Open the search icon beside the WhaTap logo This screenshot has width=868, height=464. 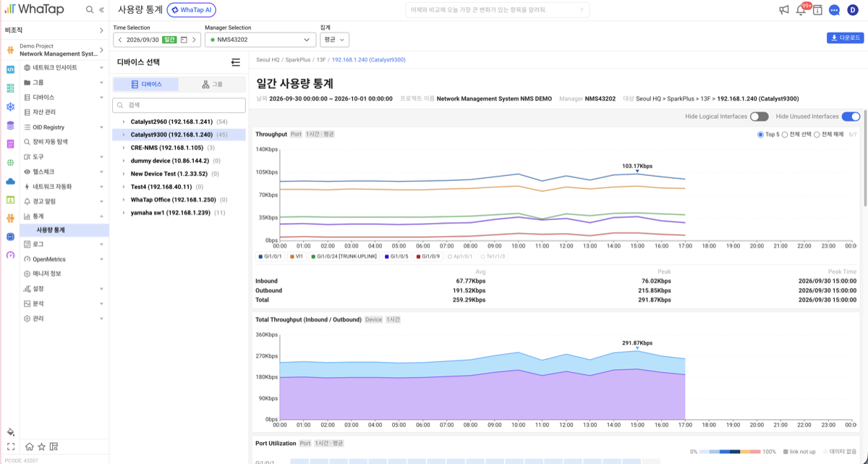pyautogui.click(x=90, y=10)
